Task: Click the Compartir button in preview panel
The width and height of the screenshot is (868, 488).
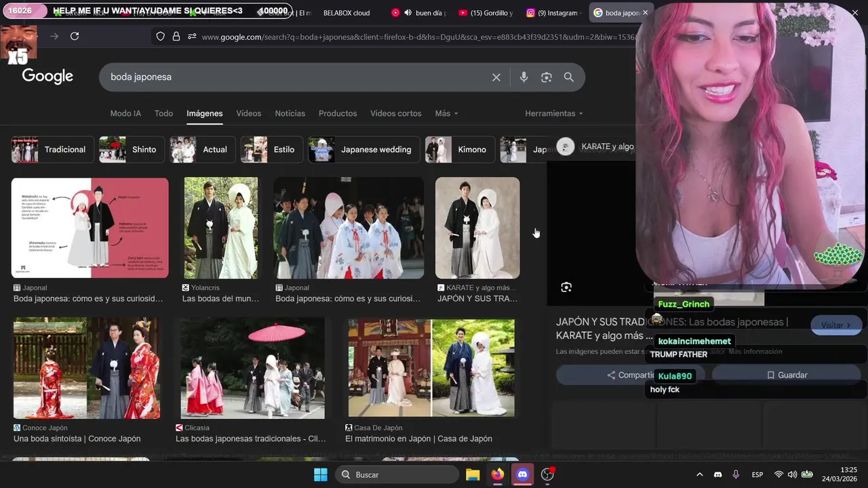Action: 631,375
